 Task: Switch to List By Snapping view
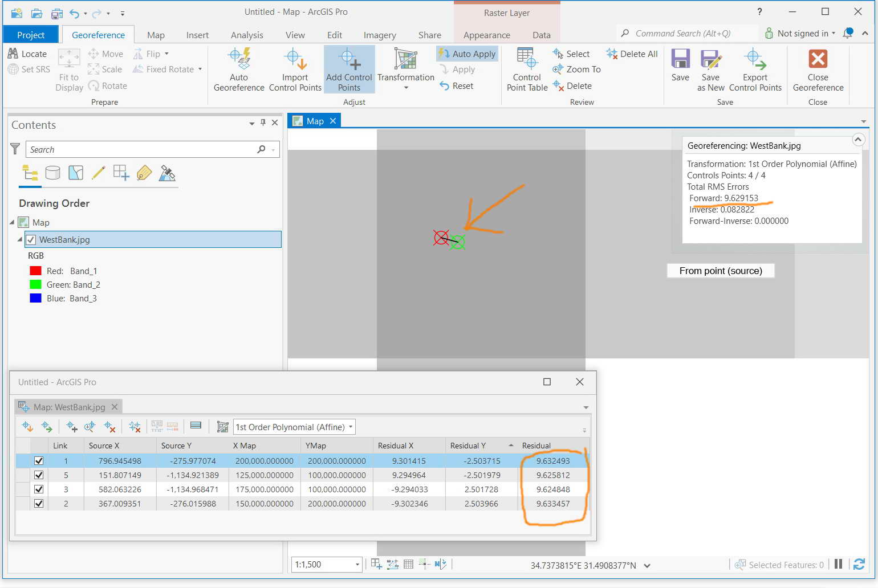click(x=121, y=173)
